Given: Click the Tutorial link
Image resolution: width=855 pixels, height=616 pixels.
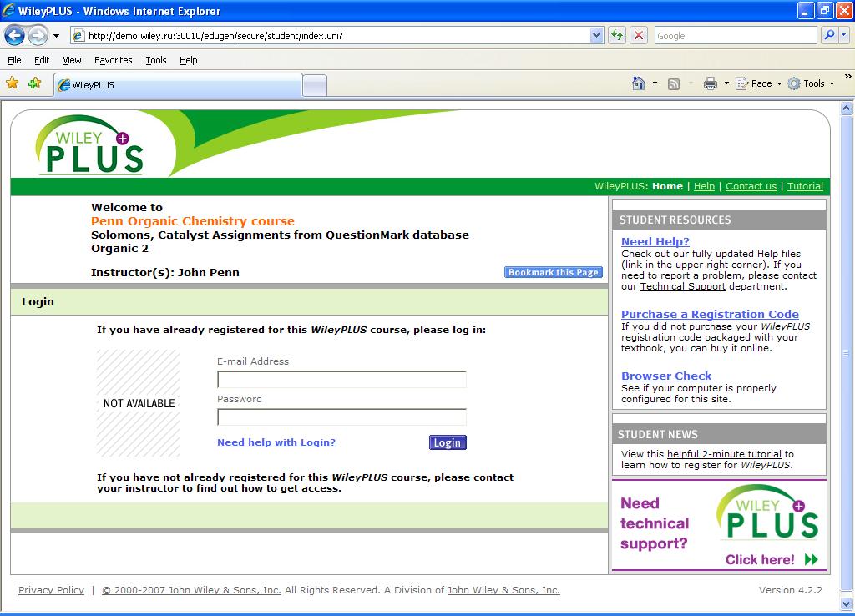Looking at the screenshot, I should tap(805, 186).
